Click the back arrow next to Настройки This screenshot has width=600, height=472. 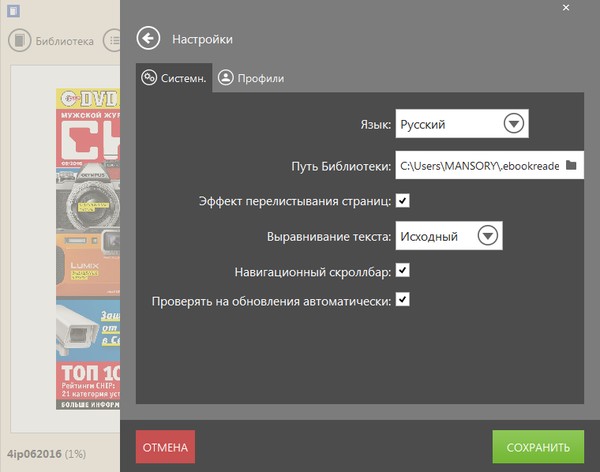[x=149, y=39]
